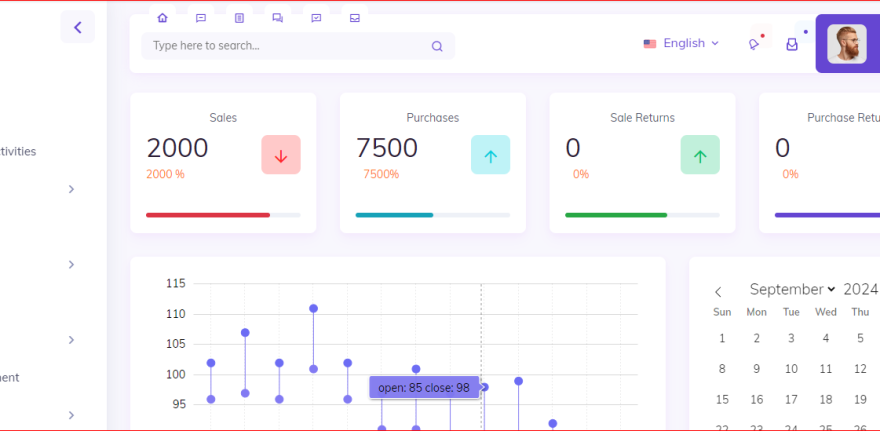The image size is (880, 431).
Task: Open the English language dropdown
Action: [x=681, y=44]
